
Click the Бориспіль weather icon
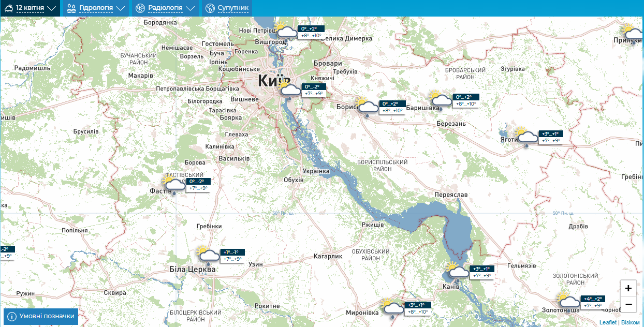367,107
